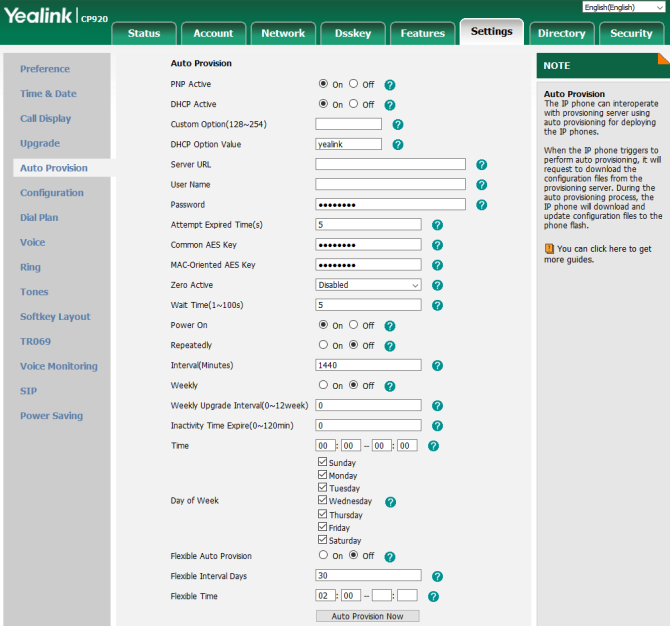Turn Repeatedly On
This screenshot has width=670, height=626.
[323, 345]
